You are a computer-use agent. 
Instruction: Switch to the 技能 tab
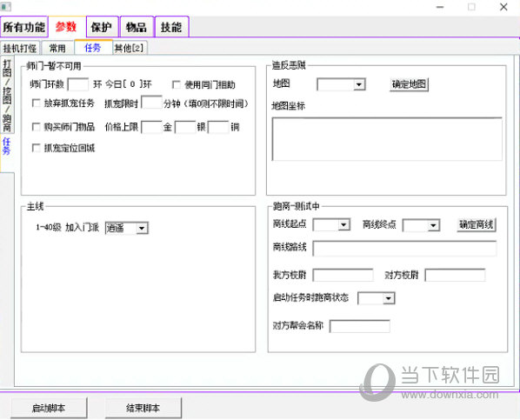(171, 27)
